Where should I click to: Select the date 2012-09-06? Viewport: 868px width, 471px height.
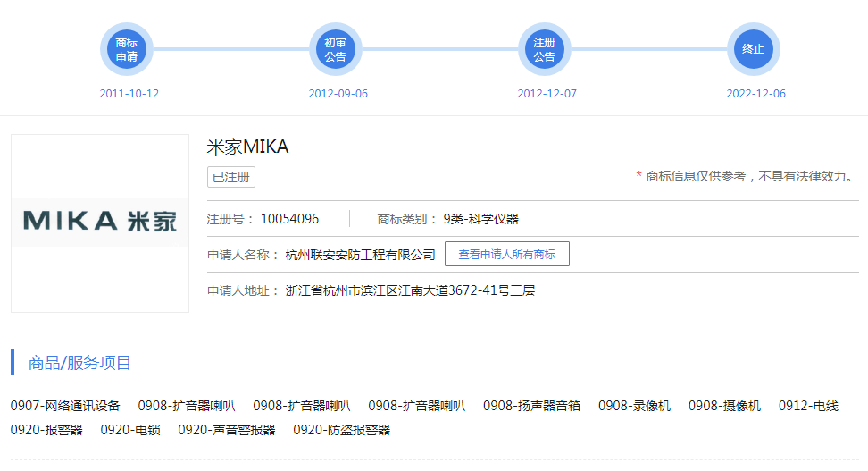tap(338, 94)
